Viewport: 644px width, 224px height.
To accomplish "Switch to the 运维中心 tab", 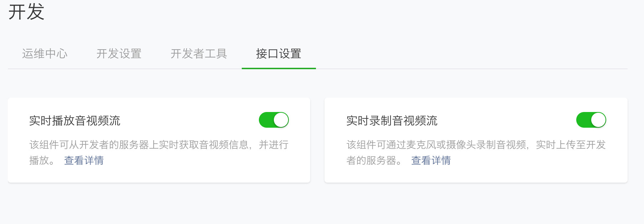I will (45, 54).
